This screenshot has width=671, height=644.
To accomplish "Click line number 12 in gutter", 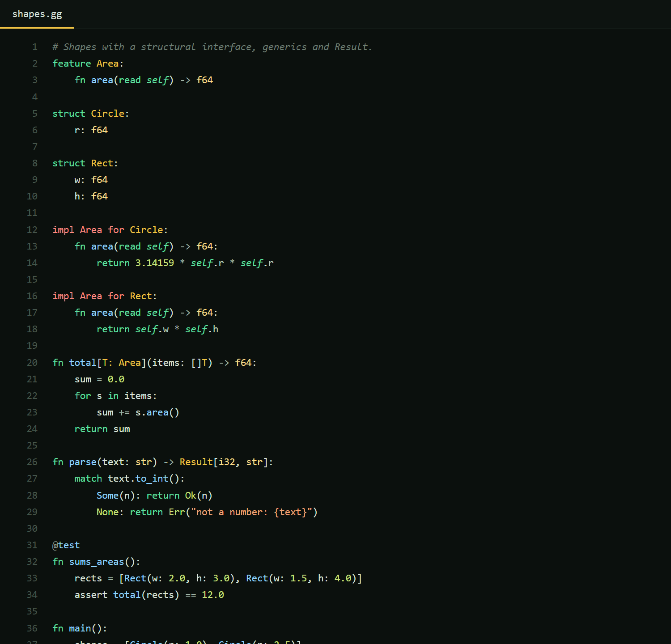I will point(32,230).
